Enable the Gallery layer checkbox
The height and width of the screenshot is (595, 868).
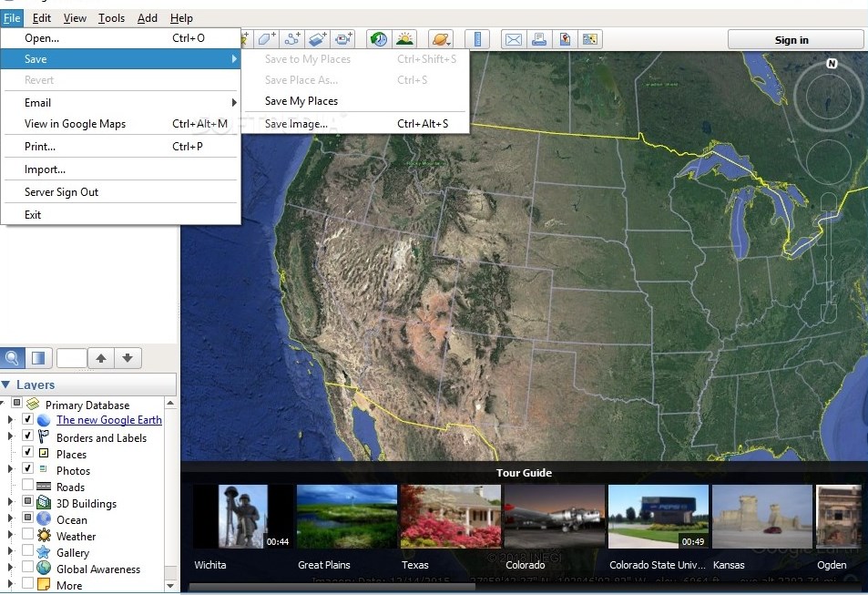click(27, 550)
